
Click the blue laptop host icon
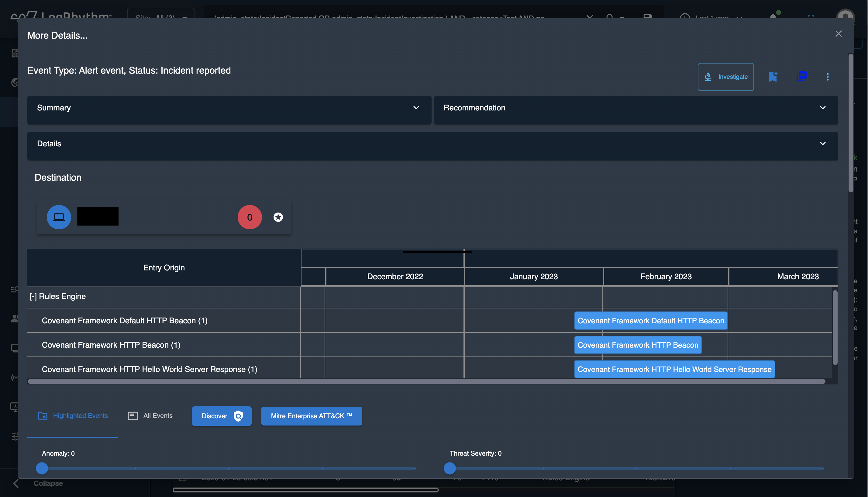click(59, 217)
